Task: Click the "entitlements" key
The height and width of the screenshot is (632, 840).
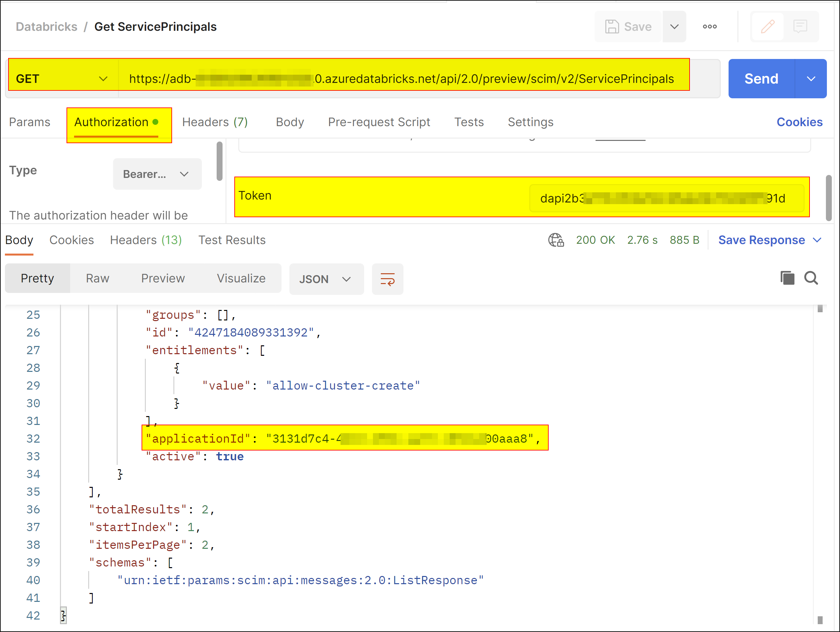Action: (x=195, y=350)
